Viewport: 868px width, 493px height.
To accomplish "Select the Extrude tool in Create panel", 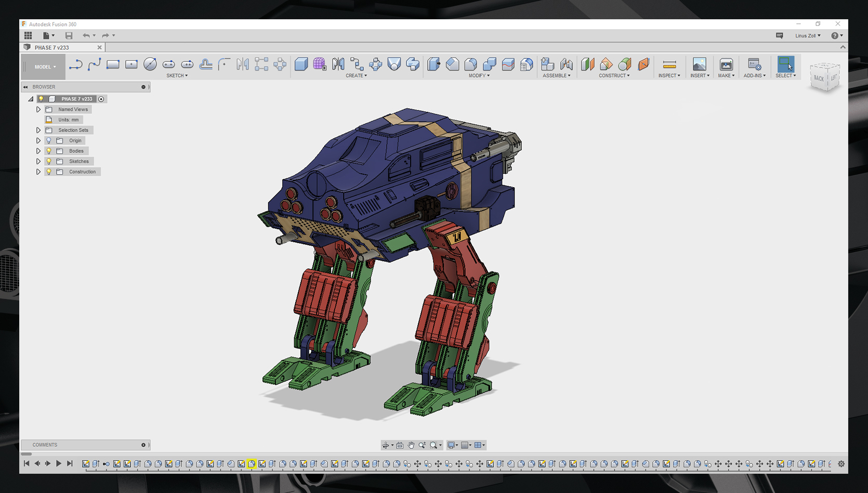I will 301,64.
